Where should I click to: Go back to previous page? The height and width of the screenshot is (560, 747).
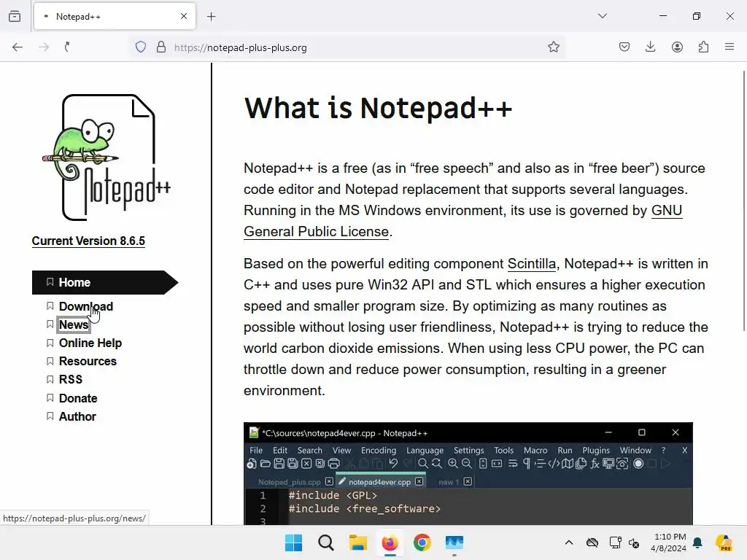click(x=18, y=47)
